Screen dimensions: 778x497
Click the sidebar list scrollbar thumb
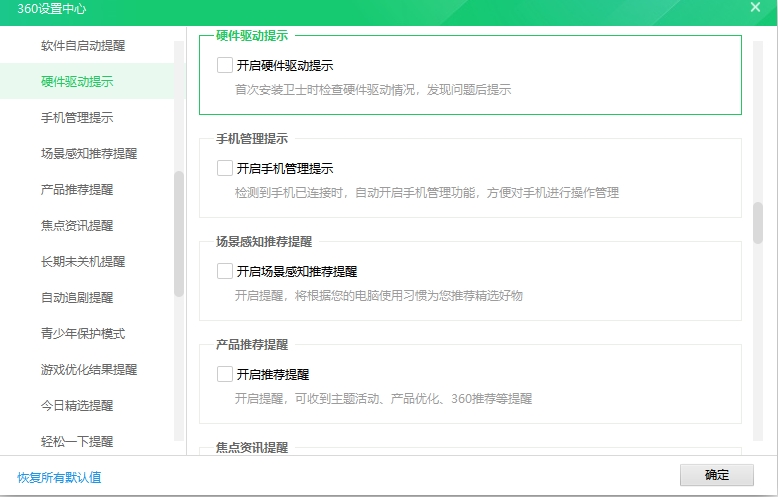(x=179, y=234)
